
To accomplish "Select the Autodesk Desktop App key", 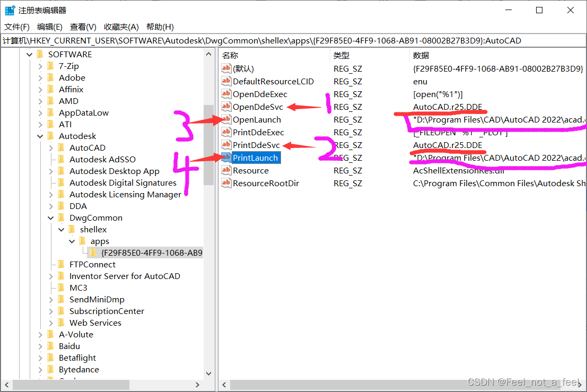I will click(x=115, y=171).
